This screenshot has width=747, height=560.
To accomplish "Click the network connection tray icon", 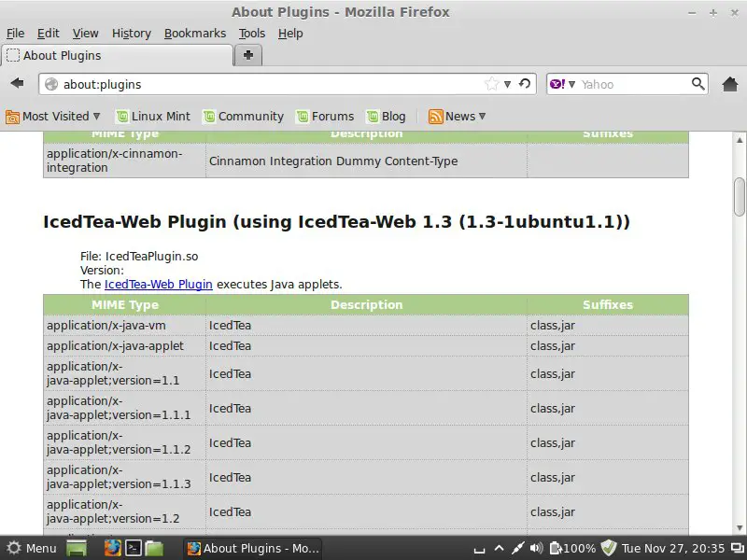I will tap(518, 548).
